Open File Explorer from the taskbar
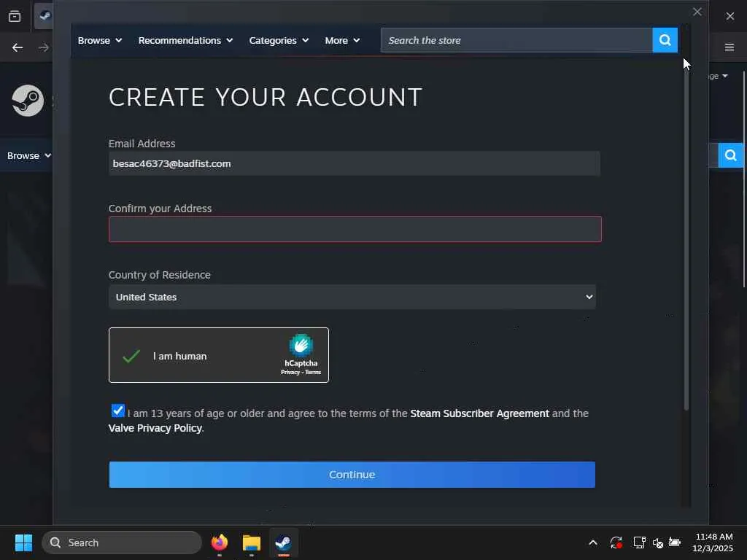The width and height of the screenshot is (747, 560). point(251,542)
